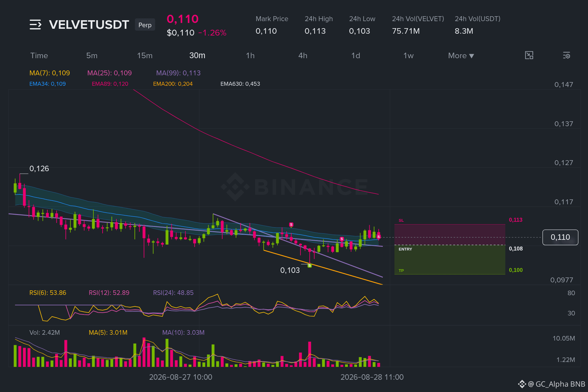The height and width of the screenshot is (392, 588).
Task: Click the -1.26% price change
Action: click(x=212, y=33)
